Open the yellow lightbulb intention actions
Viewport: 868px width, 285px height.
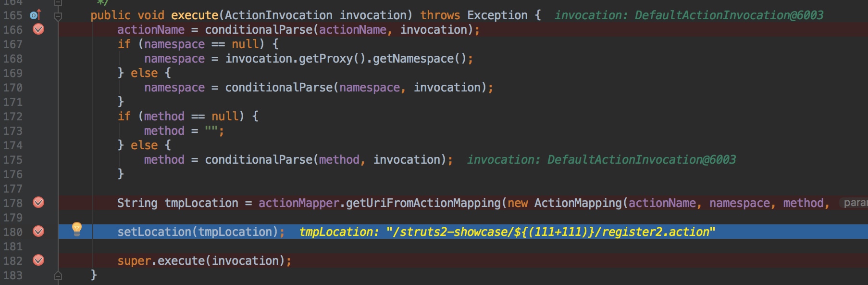point(77,229)
